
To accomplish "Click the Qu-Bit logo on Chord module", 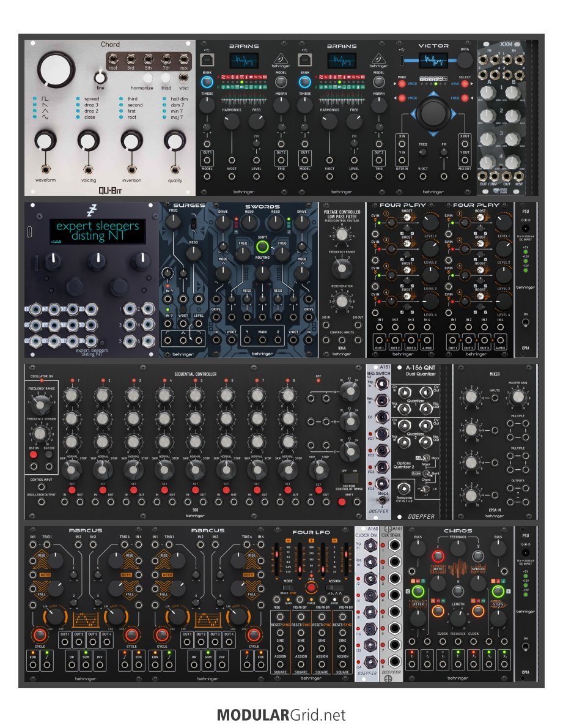I will [109, 190].
